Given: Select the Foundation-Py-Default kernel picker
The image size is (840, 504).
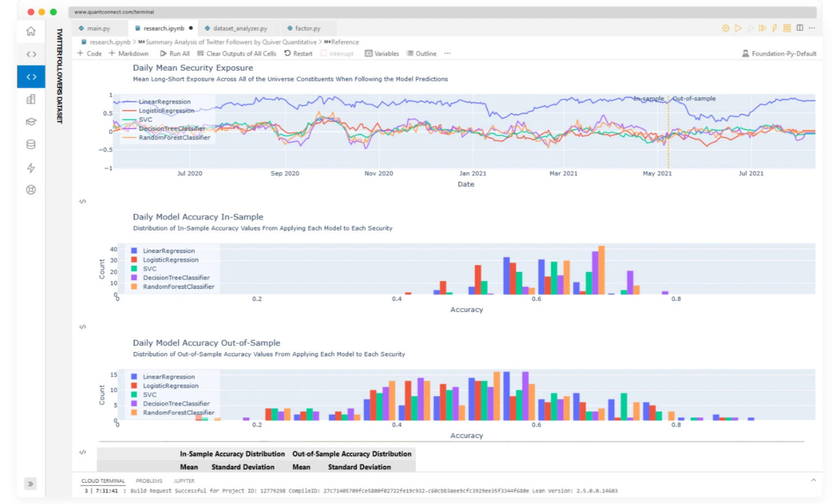Looking at the screenshot, I should (779, 54).
